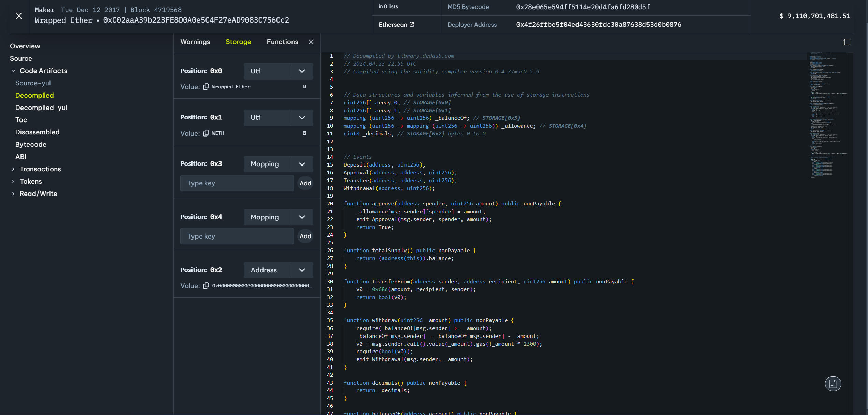868x415 pixels.
Task: Open the type dropdown for Position 0x0
Action: [302, 71]
